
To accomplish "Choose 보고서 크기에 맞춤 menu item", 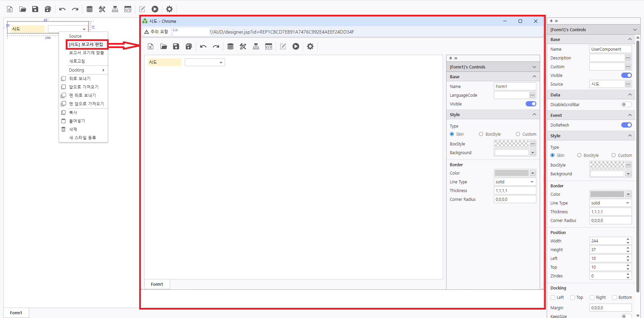I will [87, 53].
